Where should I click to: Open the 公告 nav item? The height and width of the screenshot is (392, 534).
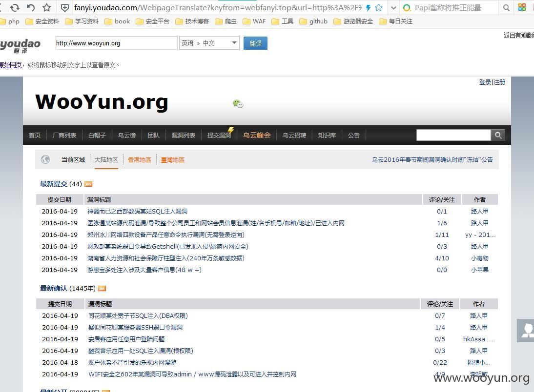coord(354,136)
